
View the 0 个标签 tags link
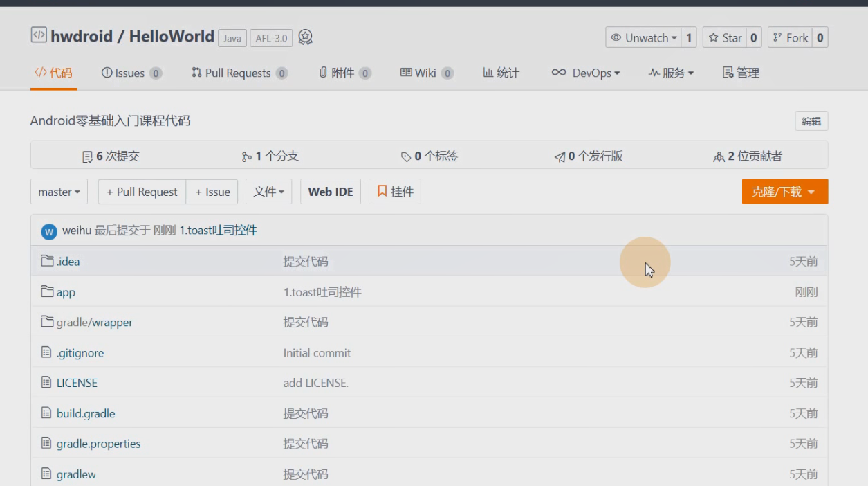pyautogui.click(x=429, y=156)
